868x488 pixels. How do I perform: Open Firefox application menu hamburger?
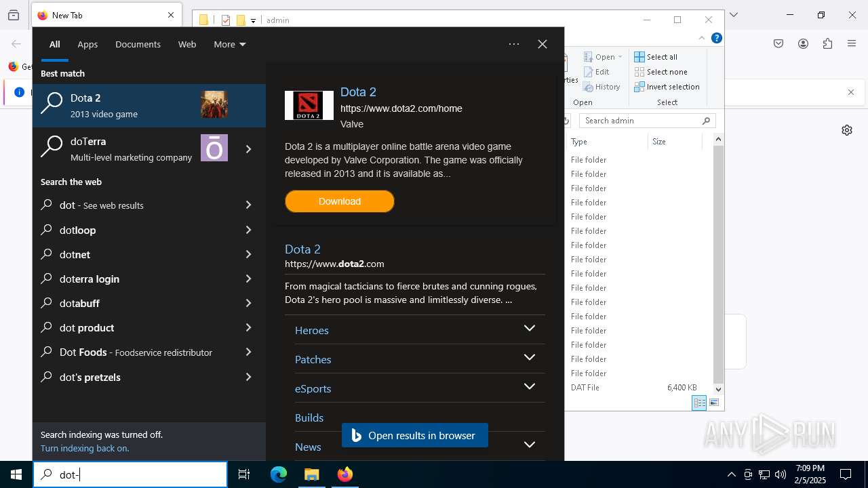pyautogui.click(x=852, y=44)
